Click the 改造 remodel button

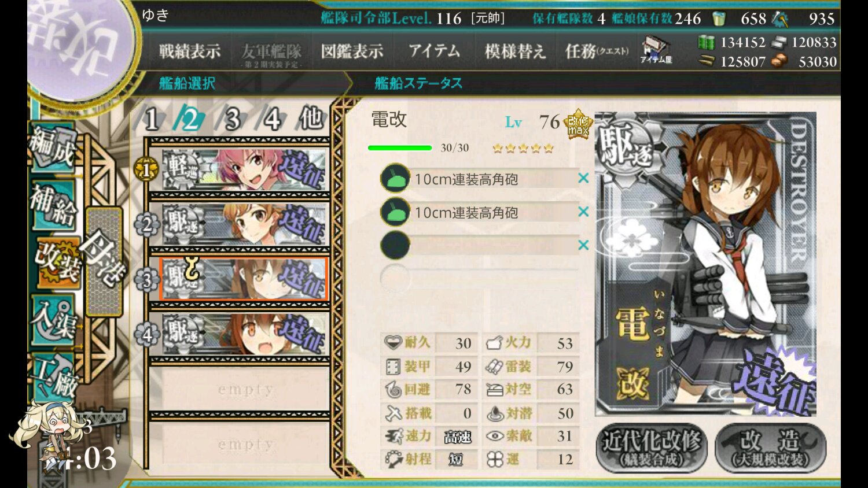pos(770,448)
